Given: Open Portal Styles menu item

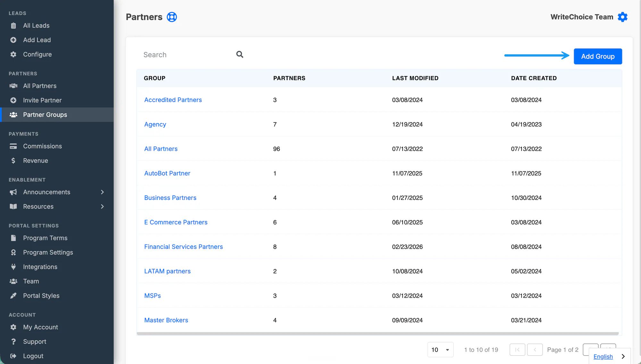Looking at the screenshot, I should pyautogui.click(x=41, y=296).
